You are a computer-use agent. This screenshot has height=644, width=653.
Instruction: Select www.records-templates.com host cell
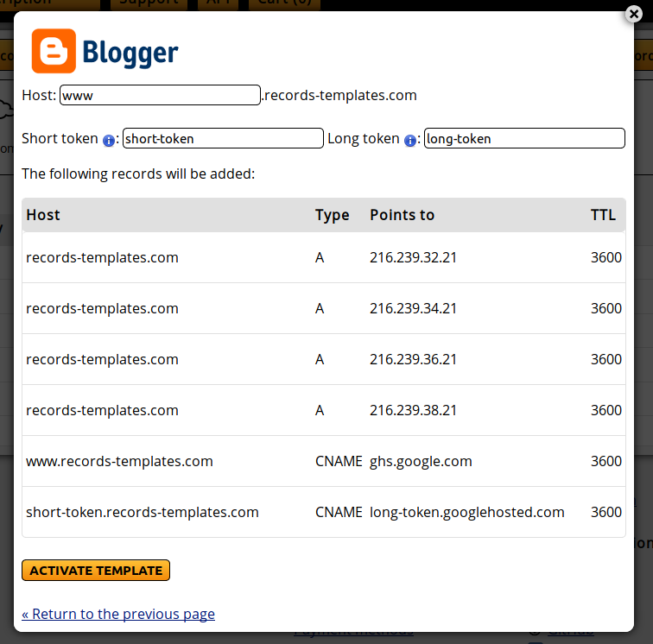coord(119,461)
